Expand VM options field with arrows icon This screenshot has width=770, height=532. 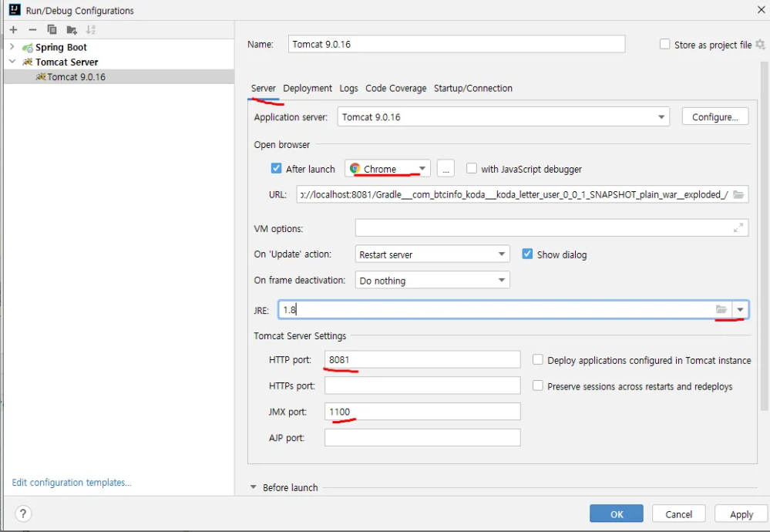coord(738,228)
